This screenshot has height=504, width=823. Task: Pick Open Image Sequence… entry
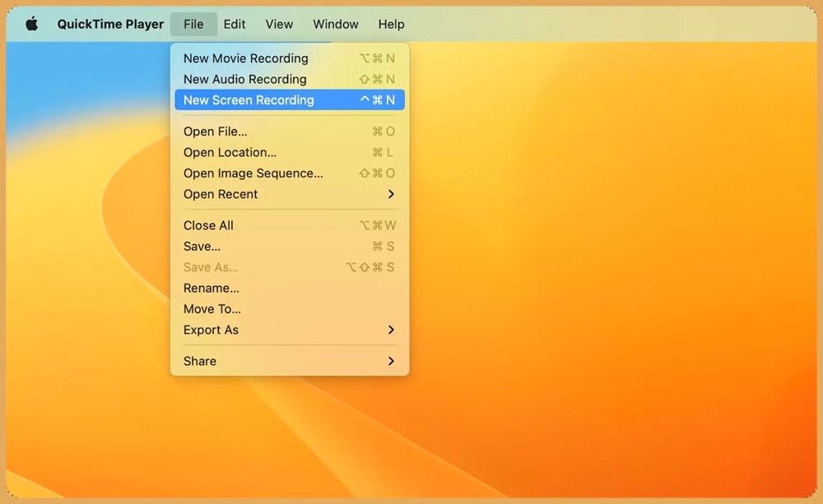point(253,173)
